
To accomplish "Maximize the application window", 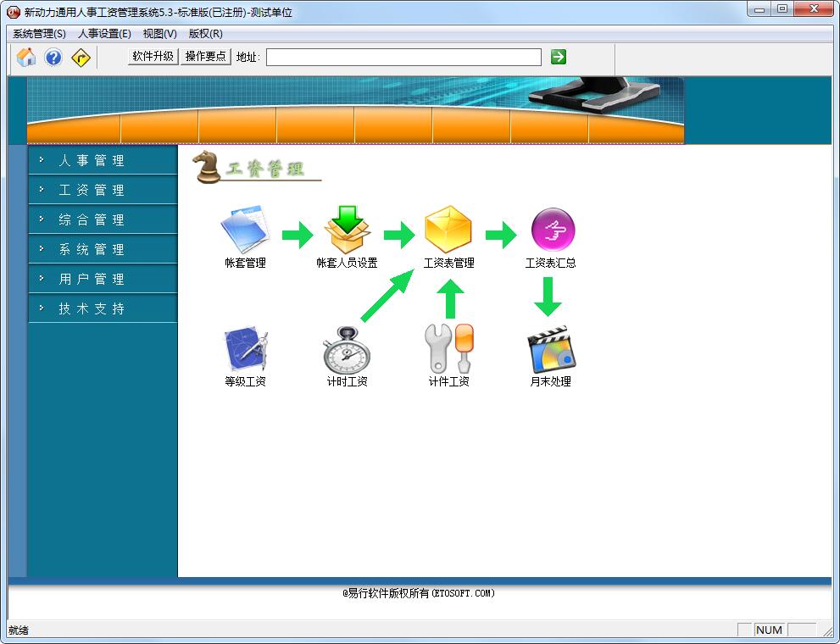I will click(x=782, y=9).
